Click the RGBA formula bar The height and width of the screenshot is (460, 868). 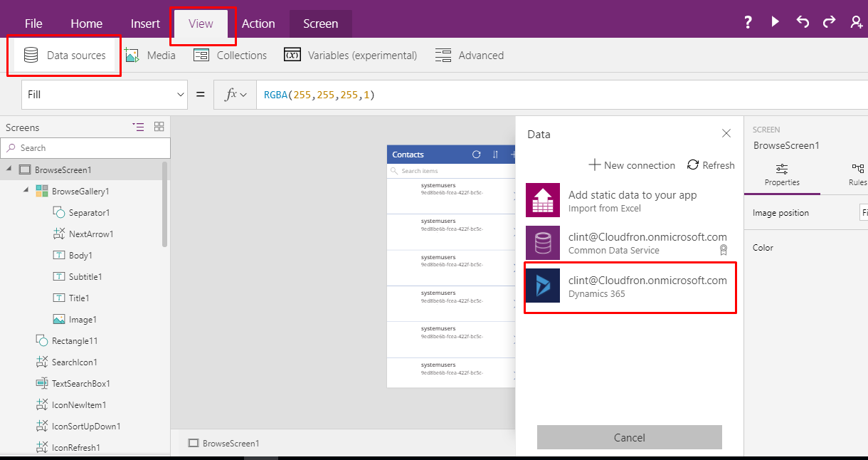point(562,95)
